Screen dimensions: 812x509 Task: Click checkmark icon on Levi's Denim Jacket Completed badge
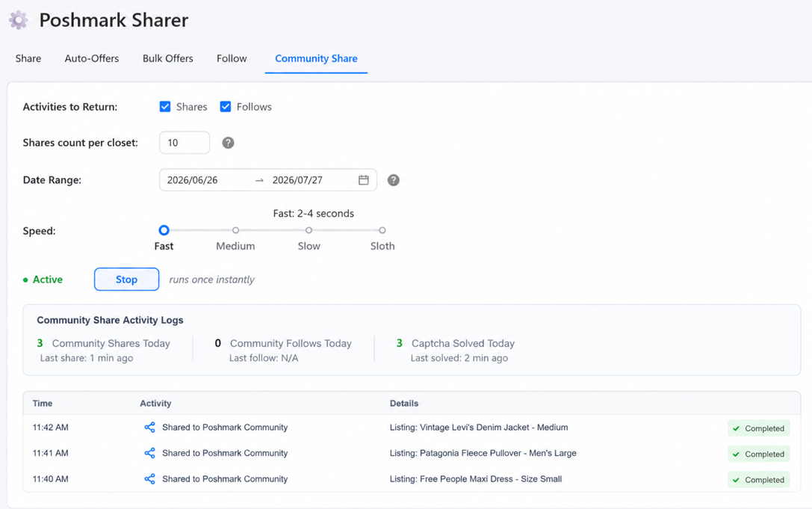point(736,429)
